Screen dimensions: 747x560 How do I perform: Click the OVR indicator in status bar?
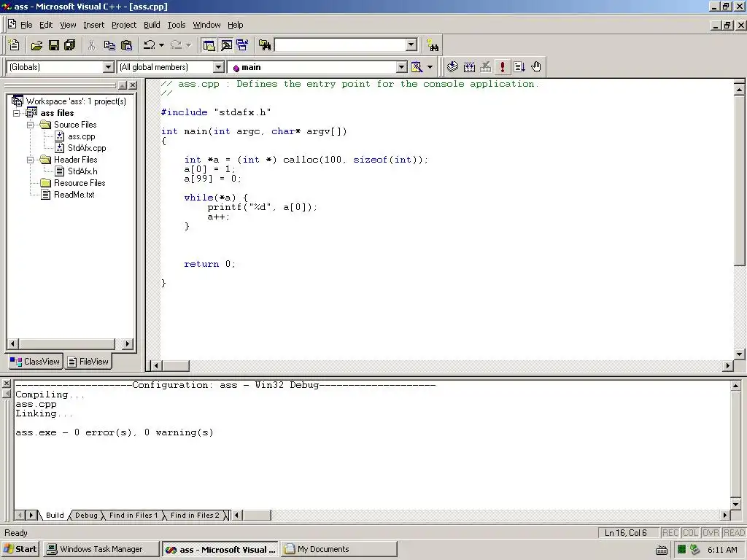pyautogui.click(x=711, y=533)
